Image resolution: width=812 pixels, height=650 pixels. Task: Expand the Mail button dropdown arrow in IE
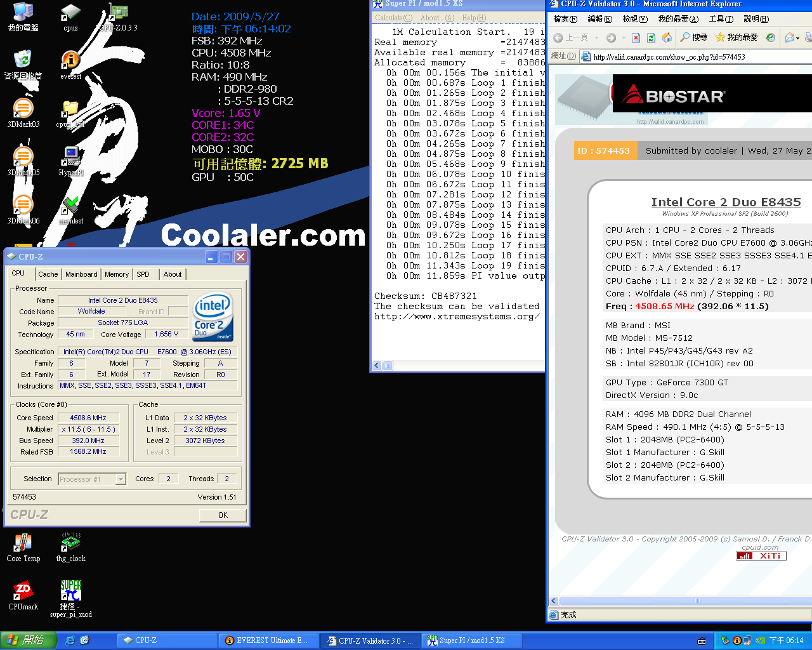[798, 37]
